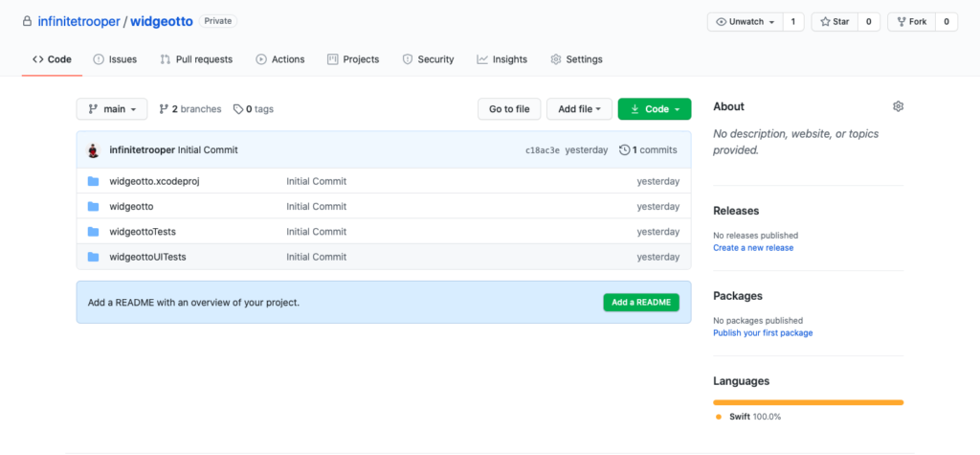Click the orange Swift language bar
Image resolution: width=980 pixels, height=455 pixels.
click(808, 402)
